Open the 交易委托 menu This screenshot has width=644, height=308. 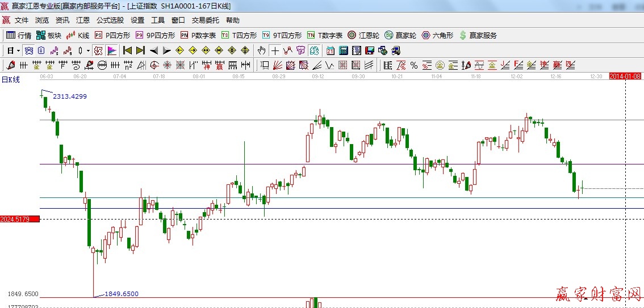(205, 20)
